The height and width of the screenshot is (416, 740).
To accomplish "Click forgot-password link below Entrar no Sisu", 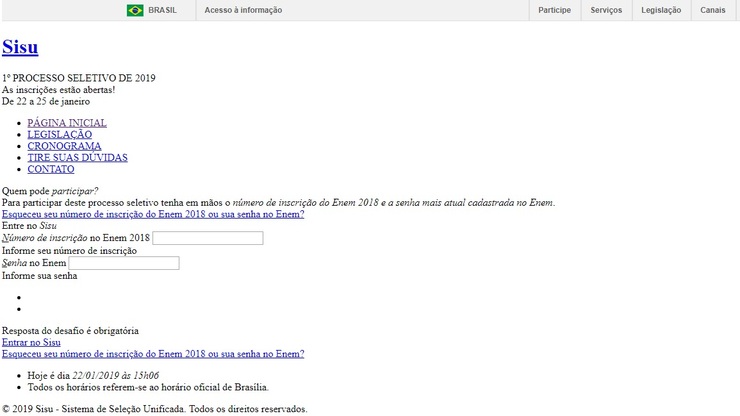I will pos(153,353).
